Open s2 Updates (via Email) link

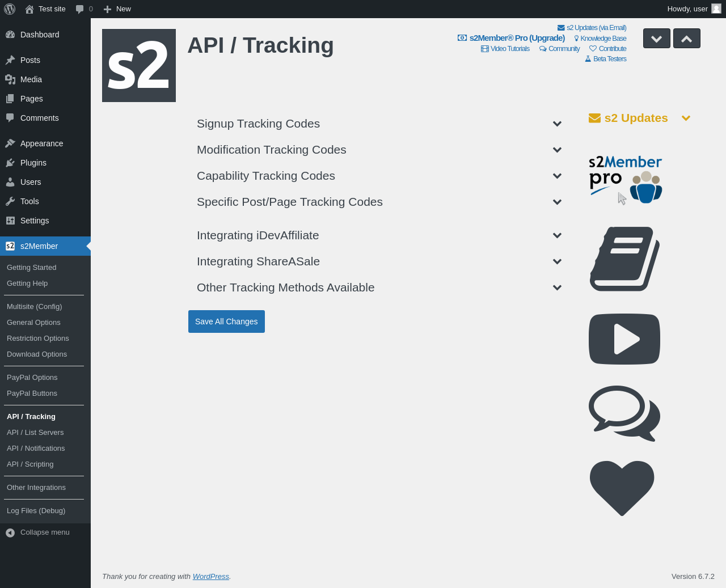592,28
